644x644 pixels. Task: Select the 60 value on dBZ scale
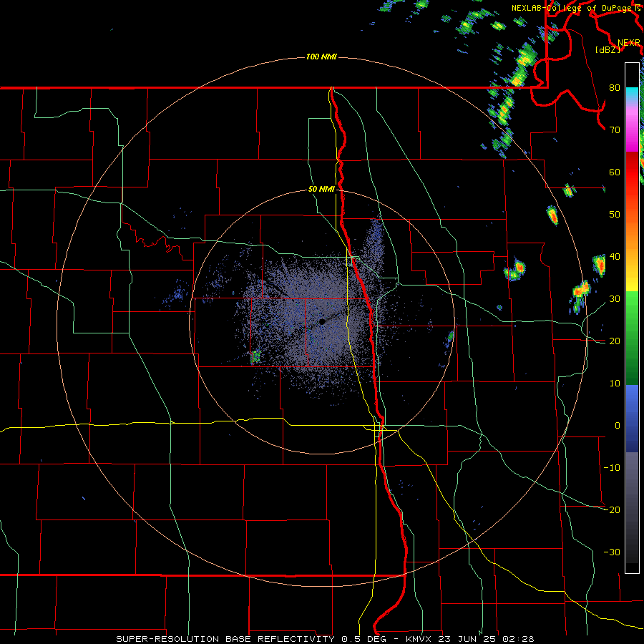tap(615, 172)
